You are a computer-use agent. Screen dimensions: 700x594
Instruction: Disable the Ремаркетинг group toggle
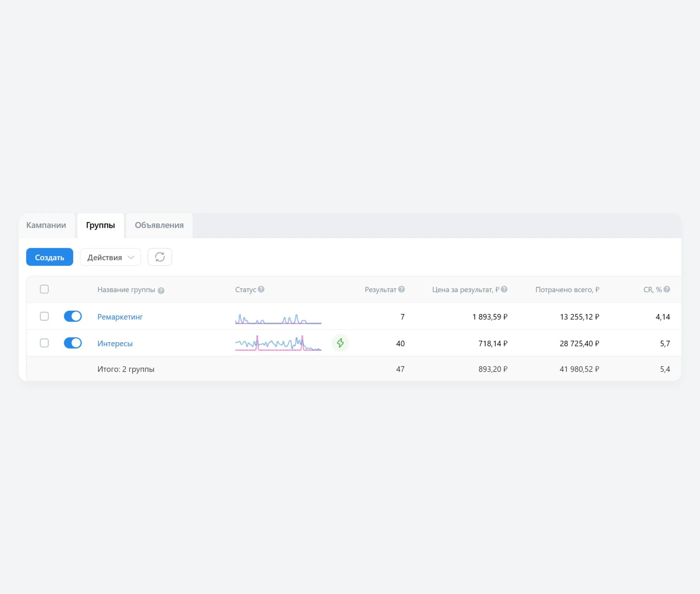tap(73, 316)
